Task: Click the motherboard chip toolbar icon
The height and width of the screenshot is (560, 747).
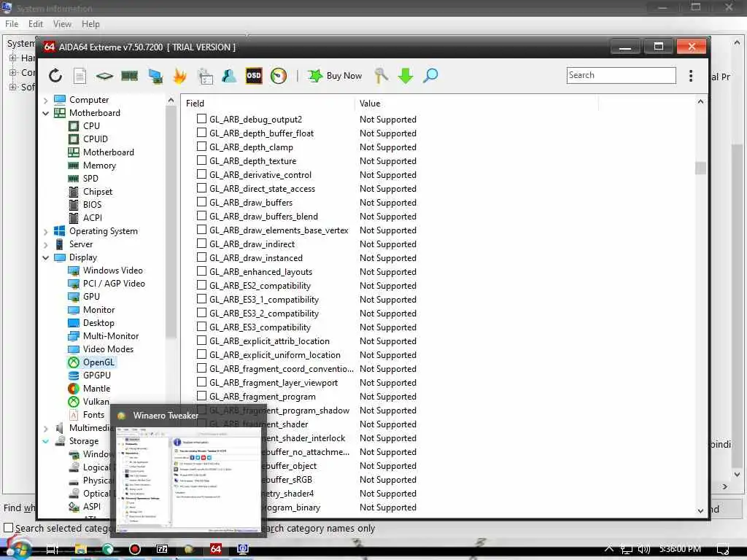Action: pos(104,76)
